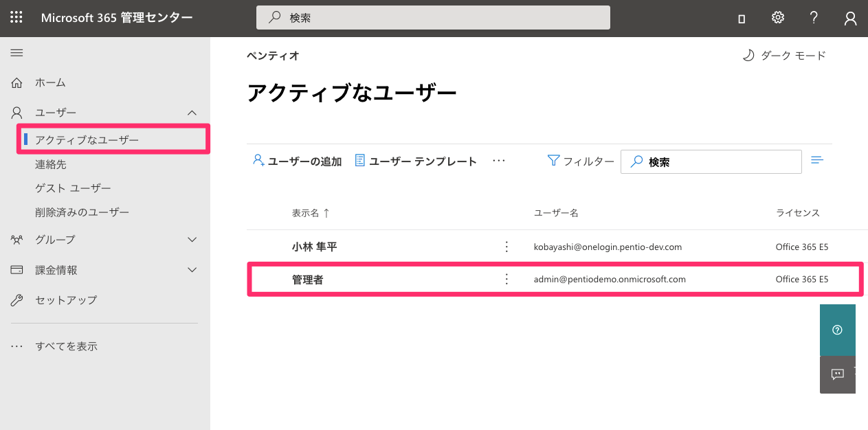Click the moon icon for dark mode
868x430 pixels.
[x=748, y=56]
